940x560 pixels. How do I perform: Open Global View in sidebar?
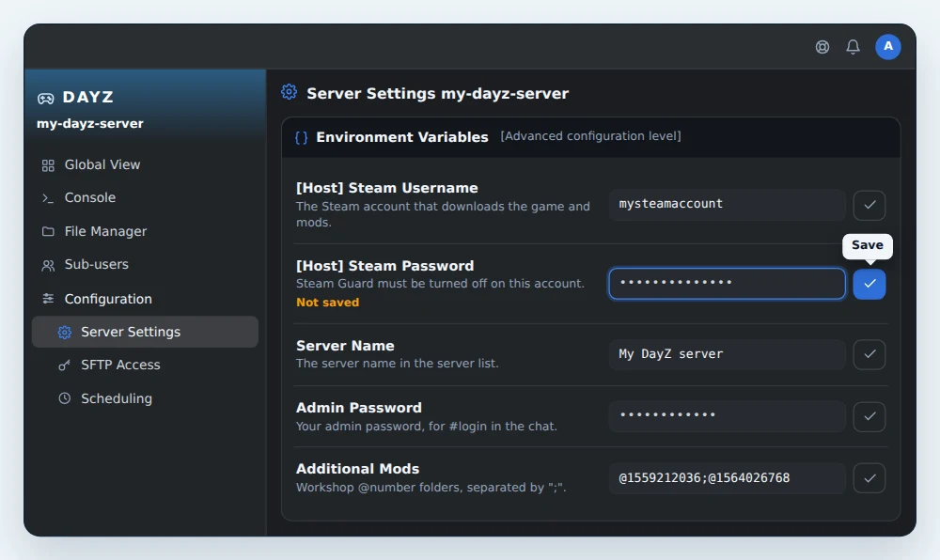145,164
